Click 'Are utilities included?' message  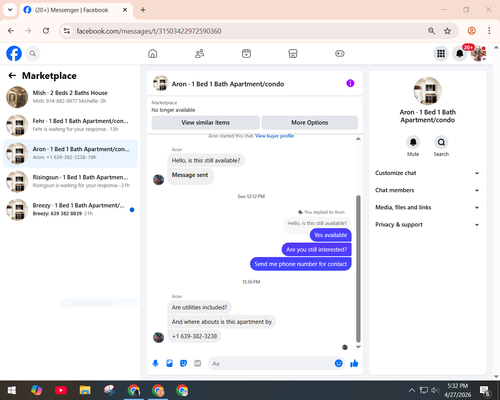[x=199, y=307]
